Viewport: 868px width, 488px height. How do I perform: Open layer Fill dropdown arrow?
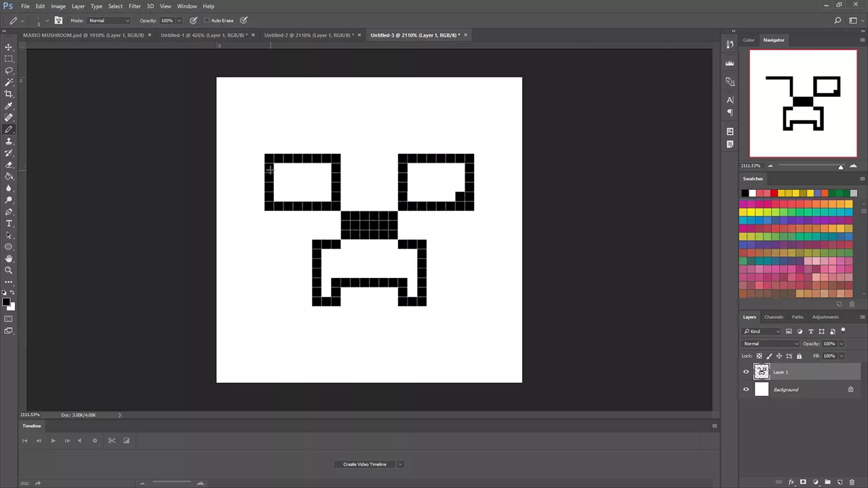click(x=842, y=356)
